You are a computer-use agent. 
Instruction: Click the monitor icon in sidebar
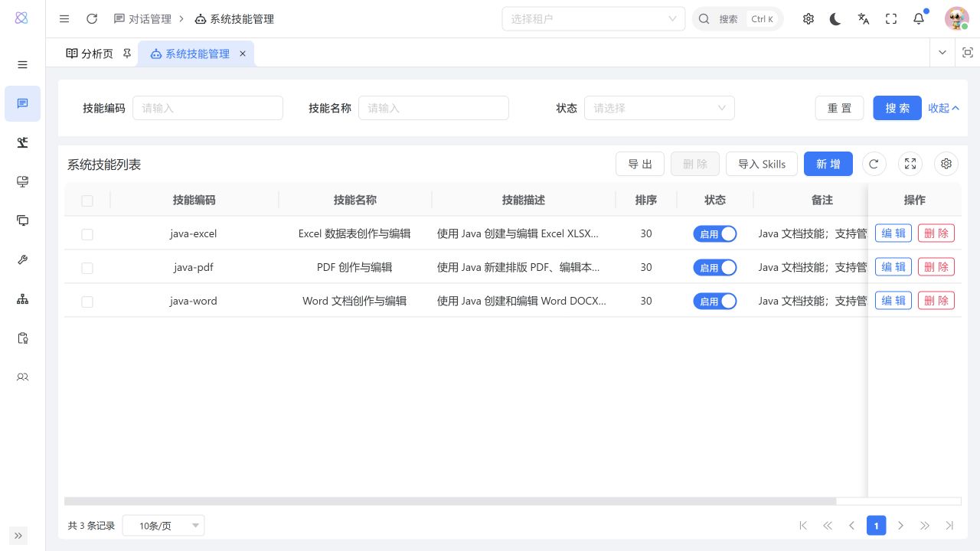(x=23, y=181)
